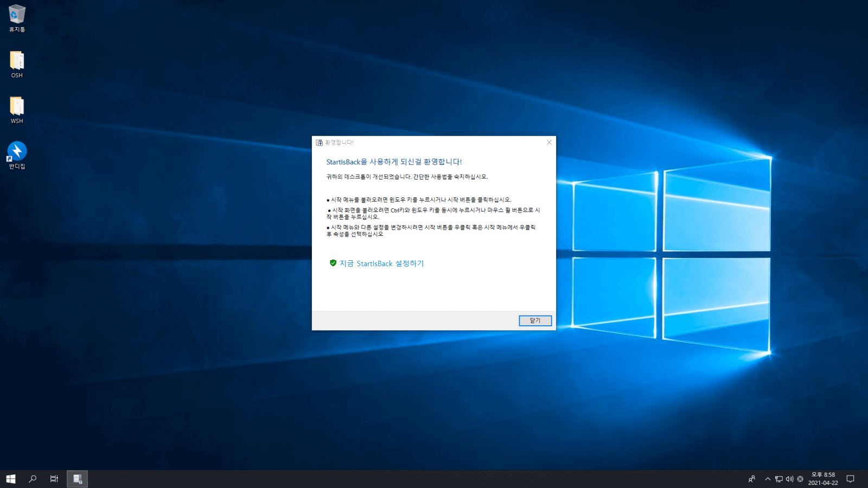
Task: Click the text '귀하의 데스크톱이 개선되었습니다'
Action: point(368,177)
